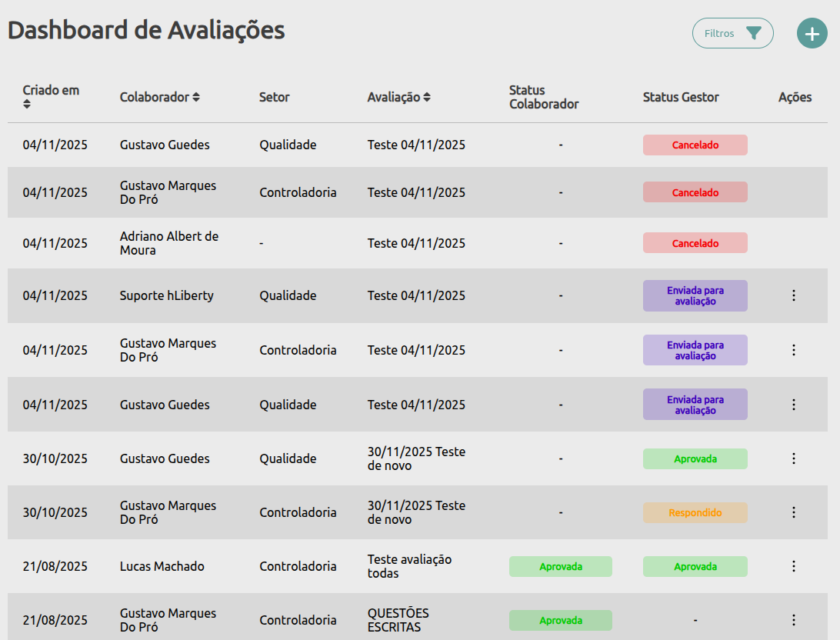Screen dimensions: 840x640
Task: Click the Ações column header
Action: point(795,97)
